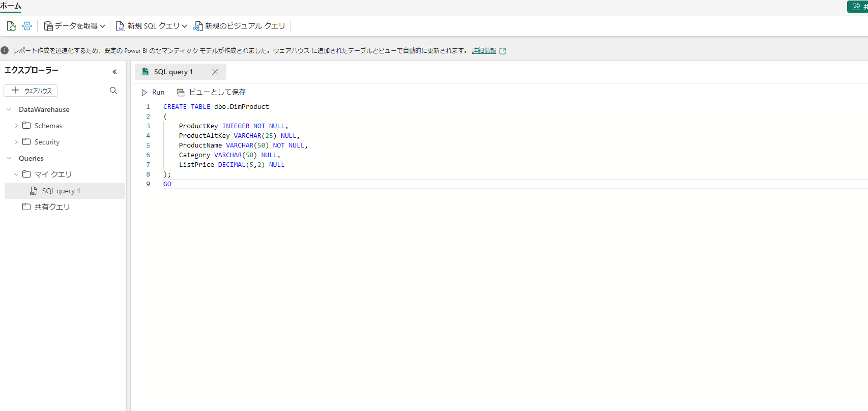Collapse the マイ クエリ folder

16,174
